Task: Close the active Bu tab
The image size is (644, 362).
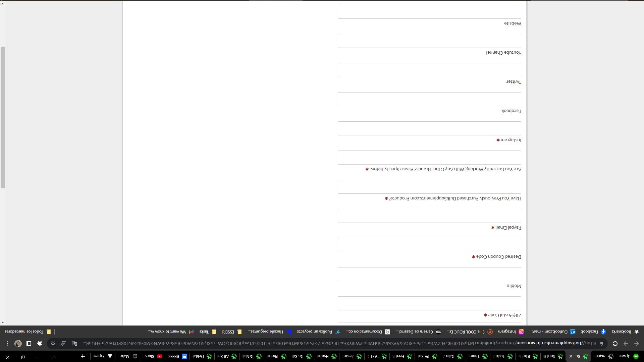Action: 571,356
